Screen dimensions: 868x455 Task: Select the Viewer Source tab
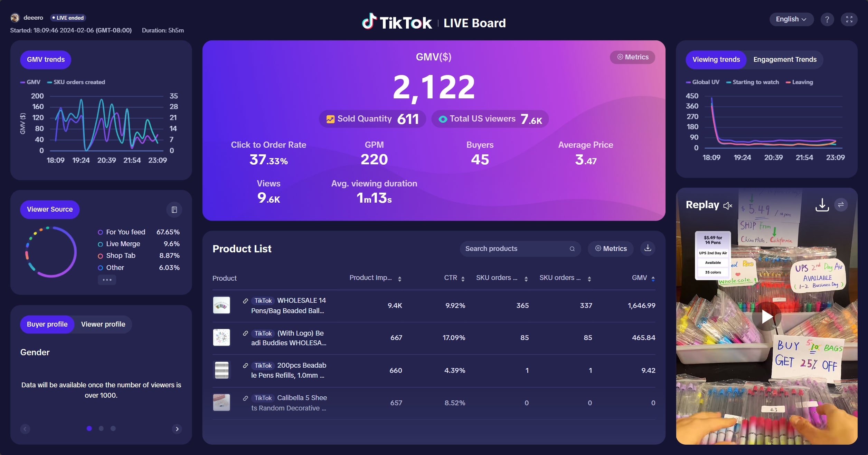(x=50, y=210)
